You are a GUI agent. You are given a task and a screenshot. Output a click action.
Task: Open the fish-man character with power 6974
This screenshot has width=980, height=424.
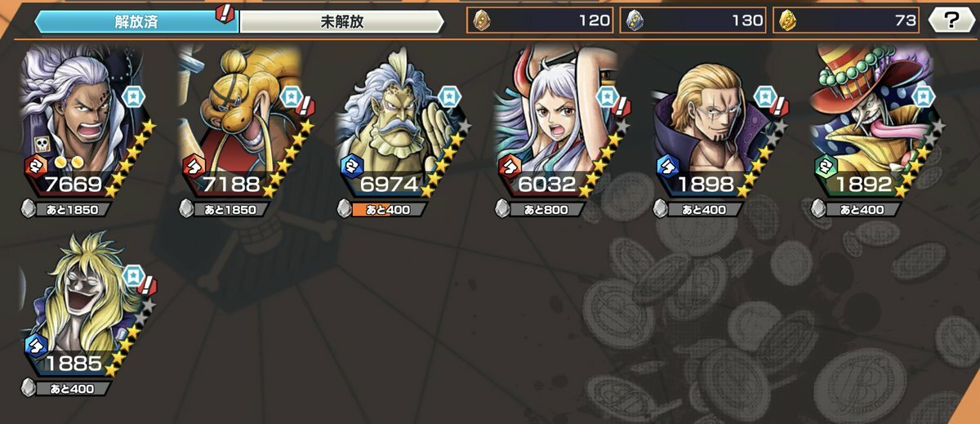pyautogui.click(x=402, y=123)
